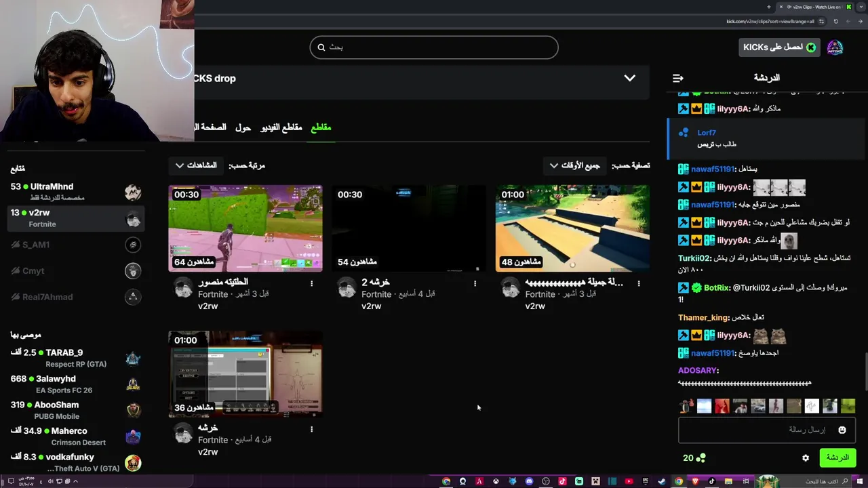Open v2rw channel in followed list
868x488 pixels.
tap(75, 218)
